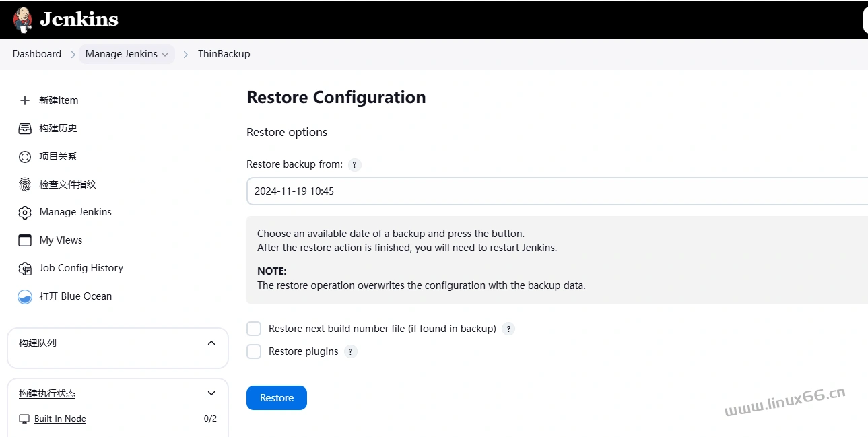Open the Built-In Node link
Viewport: 868px width, 437px height.
coord(60,419)
